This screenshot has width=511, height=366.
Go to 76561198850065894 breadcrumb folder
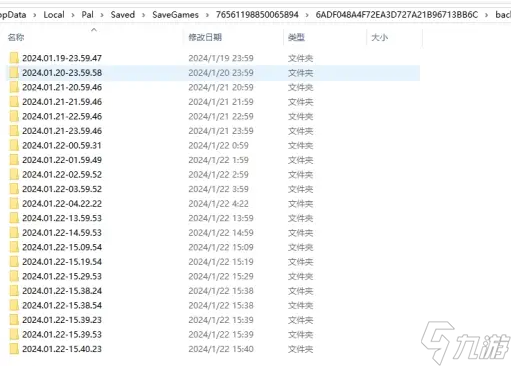click(x=257, y=15)
